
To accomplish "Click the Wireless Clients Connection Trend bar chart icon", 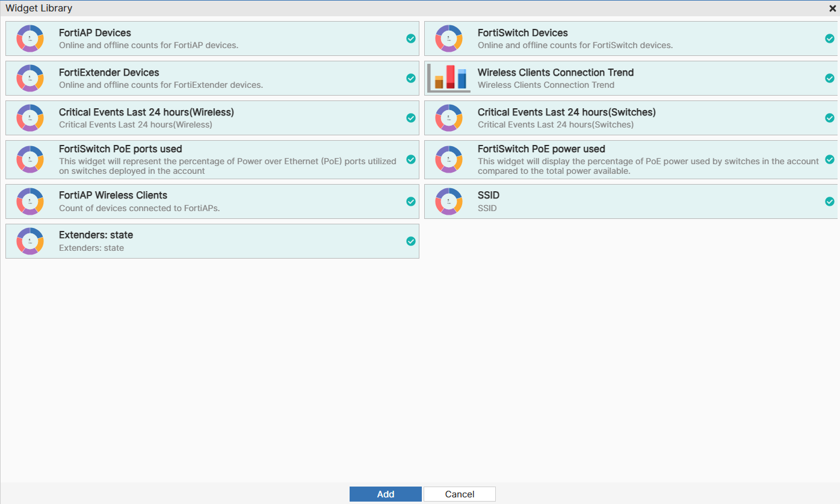I will (448, 78).
